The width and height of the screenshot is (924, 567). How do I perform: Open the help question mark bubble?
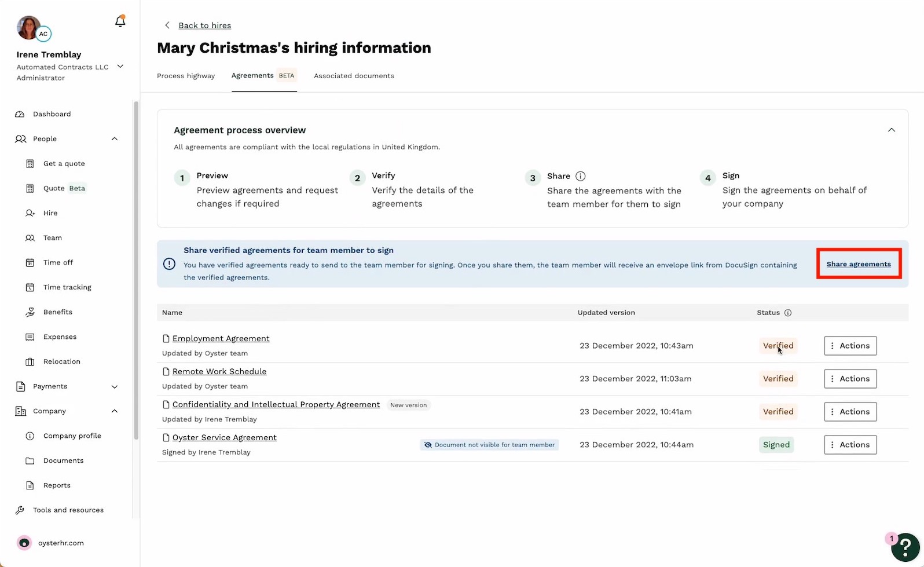(905, 547)
